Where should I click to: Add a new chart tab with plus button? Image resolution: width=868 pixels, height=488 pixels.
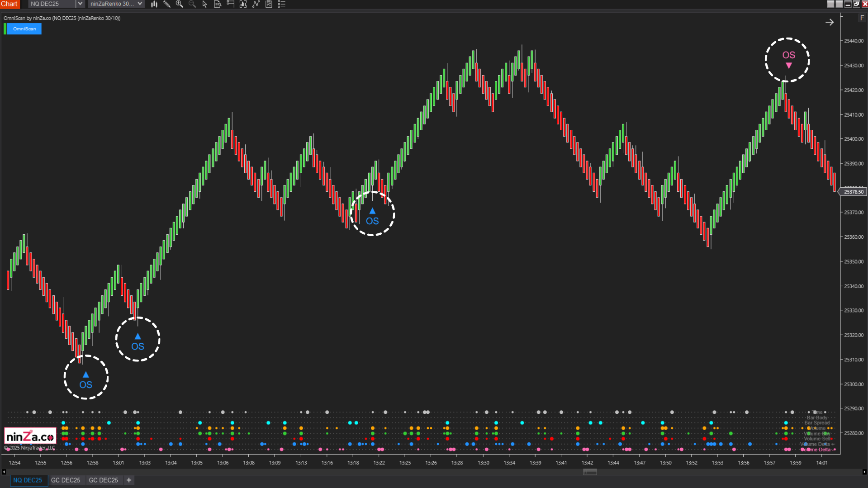coord(128,480)
